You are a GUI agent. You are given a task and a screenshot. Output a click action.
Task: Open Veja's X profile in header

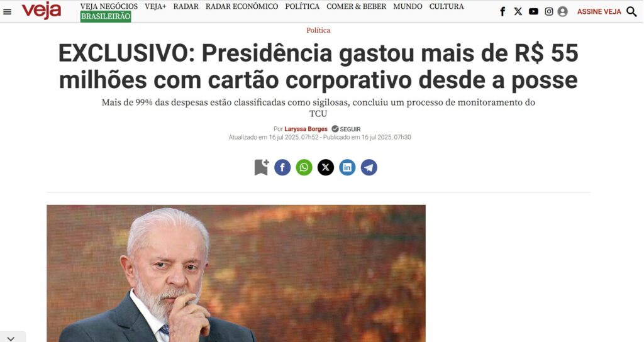[518, 11]
